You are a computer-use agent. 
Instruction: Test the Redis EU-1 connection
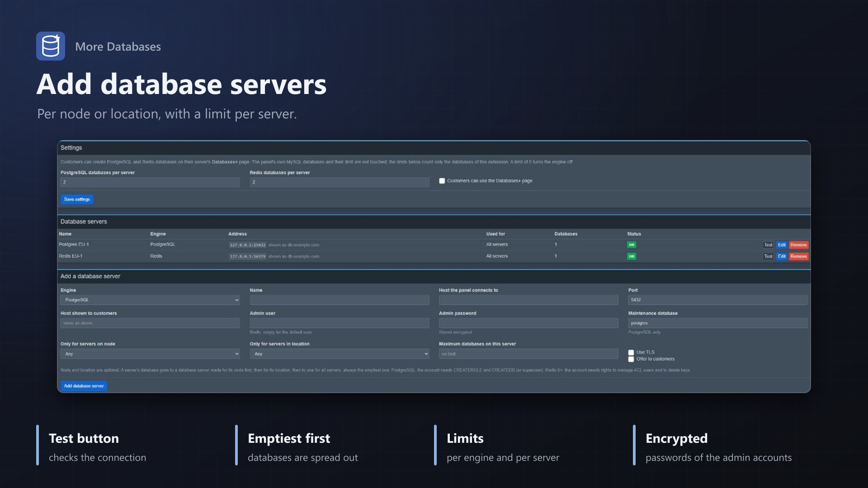click(768, 256)
